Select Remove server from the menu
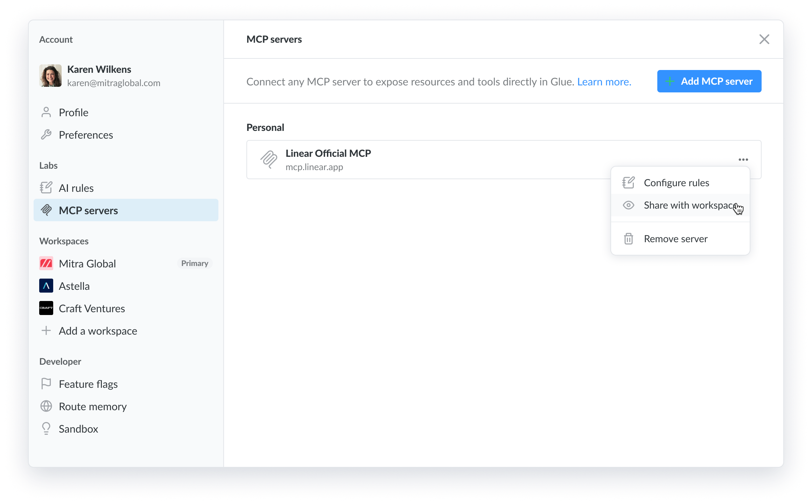 [675, 239]
